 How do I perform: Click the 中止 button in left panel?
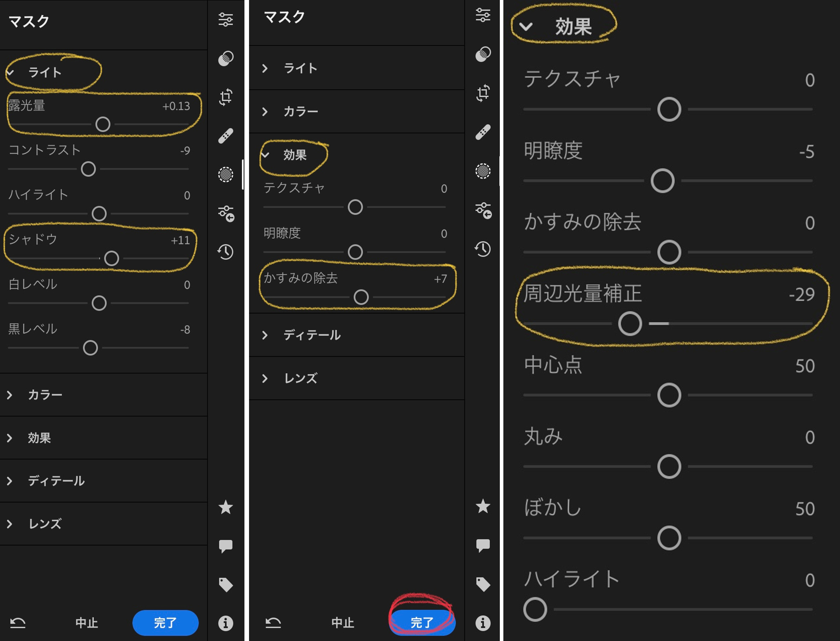[x=87, y=623]
